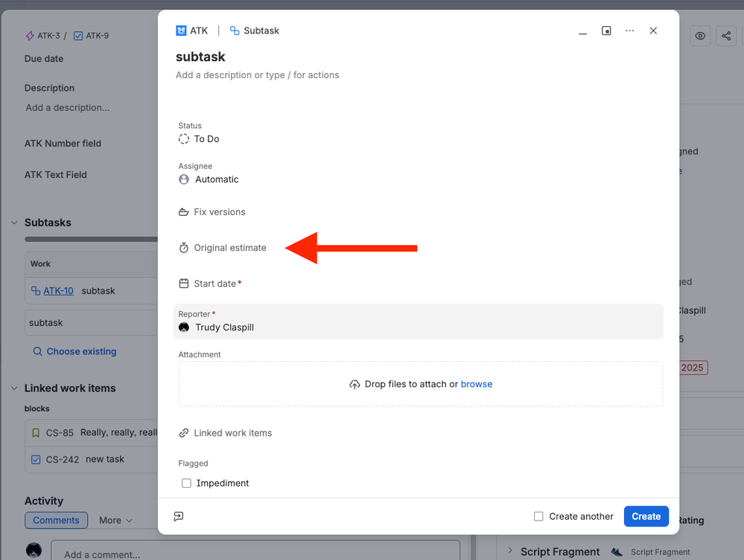This screenshot has width=744, height=560.
Task: Click the magnifier icon next to Choose existing
Action: tap(37, 351)
